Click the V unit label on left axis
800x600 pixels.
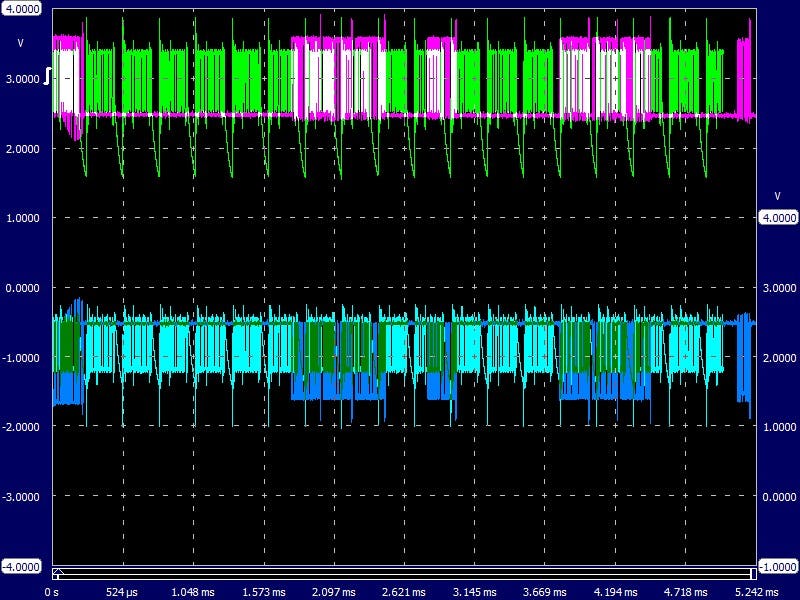pos(20,43)
